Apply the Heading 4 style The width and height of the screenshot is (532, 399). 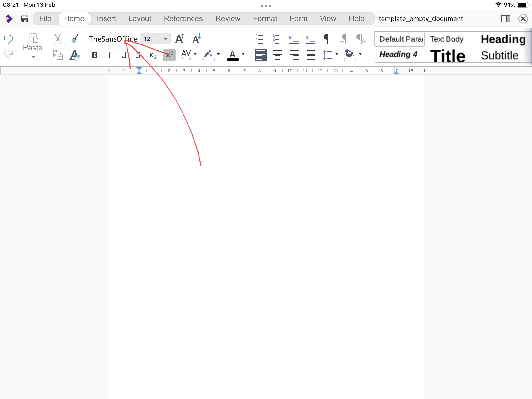coord(398,54)
